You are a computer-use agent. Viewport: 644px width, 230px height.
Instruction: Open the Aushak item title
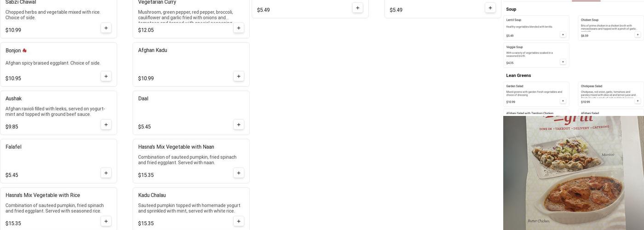(x=14, y=98)
